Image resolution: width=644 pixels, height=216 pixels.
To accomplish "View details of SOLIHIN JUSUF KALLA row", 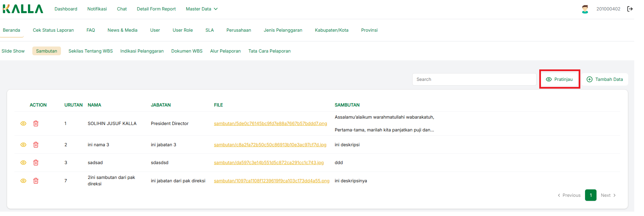I will [23, 124].
